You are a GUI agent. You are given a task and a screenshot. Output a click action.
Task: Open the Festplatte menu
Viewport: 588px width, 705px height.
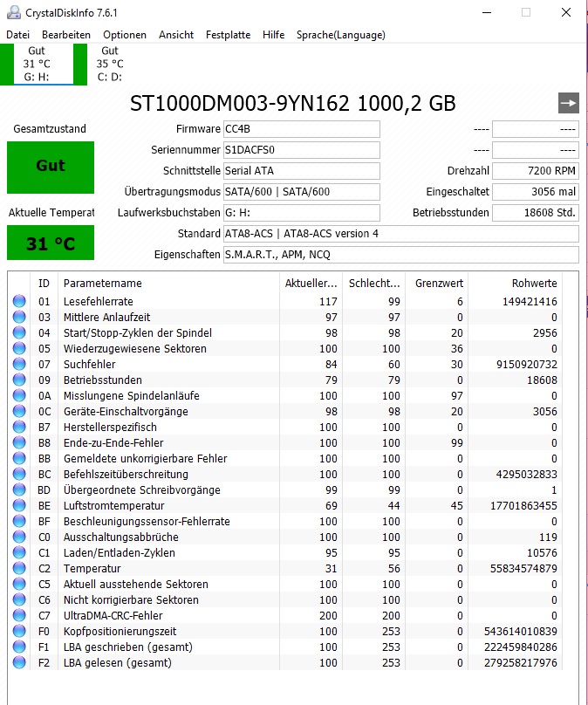tap(228, 35)
